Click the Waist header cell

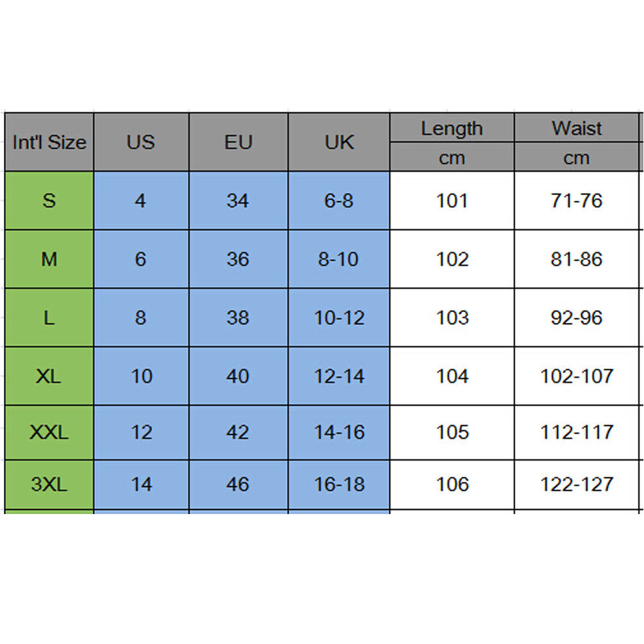point(576,128)
